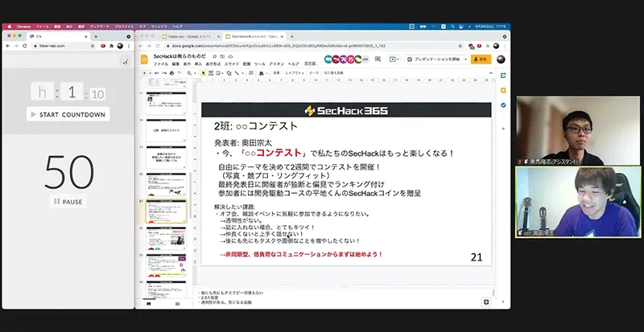Check the cloud document status icon
The height and width of the screenshot is (332, 644).
[230, 56]
